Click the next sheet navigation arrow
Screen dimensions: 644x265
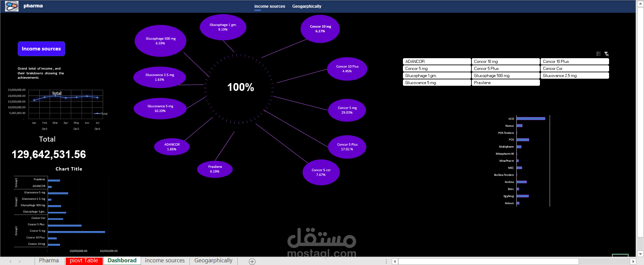click(x=20, y=261)
